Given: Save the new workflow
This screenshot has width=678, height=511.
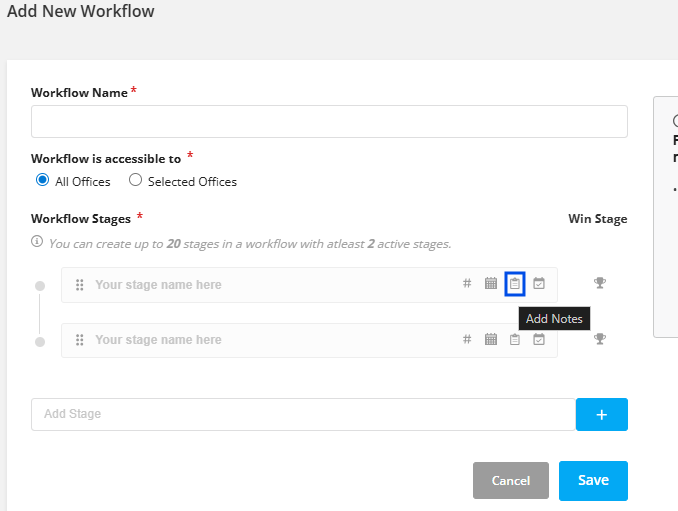Looking at the screenshot, I should pos(593,480).
